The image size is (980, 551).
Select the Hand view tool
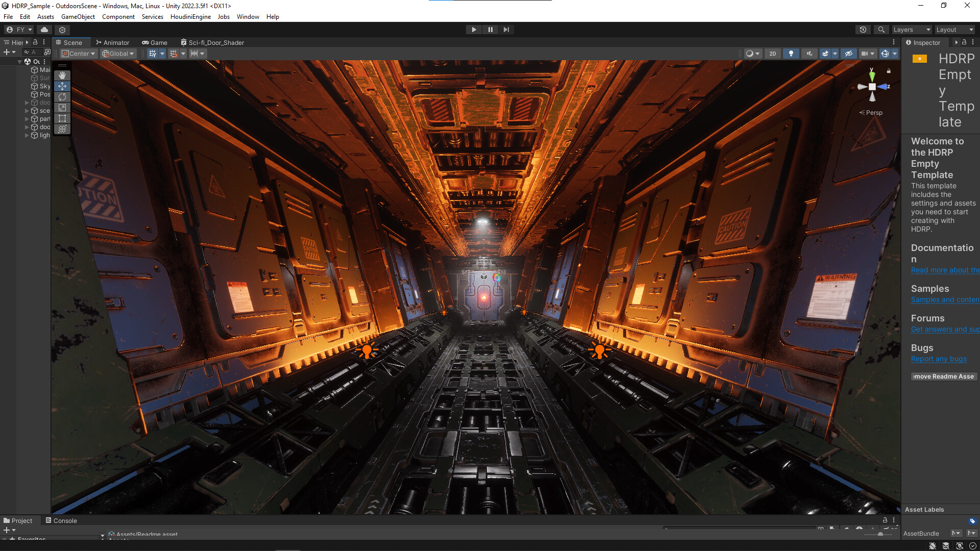62,76
